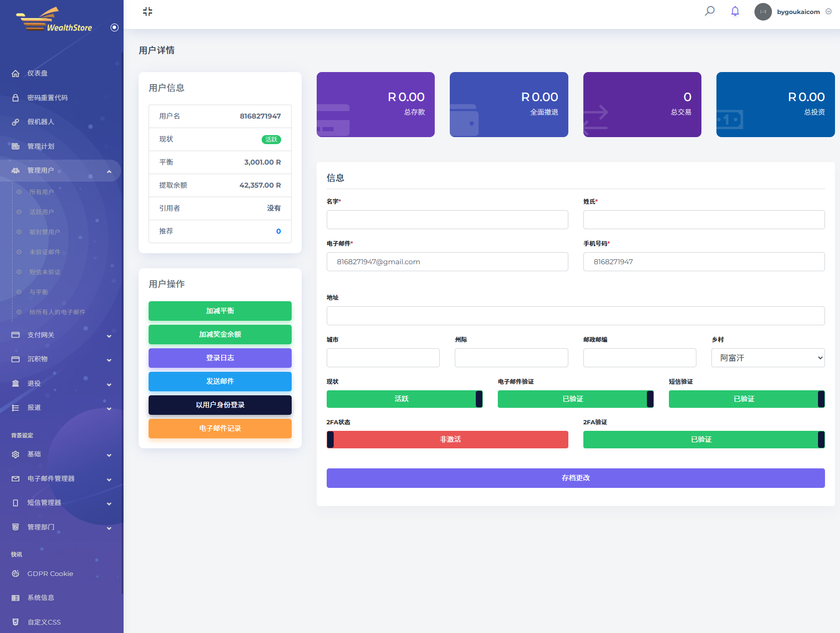Open 所有用户 submenu item
Viewport: 840px width, 633px height.
42,192
